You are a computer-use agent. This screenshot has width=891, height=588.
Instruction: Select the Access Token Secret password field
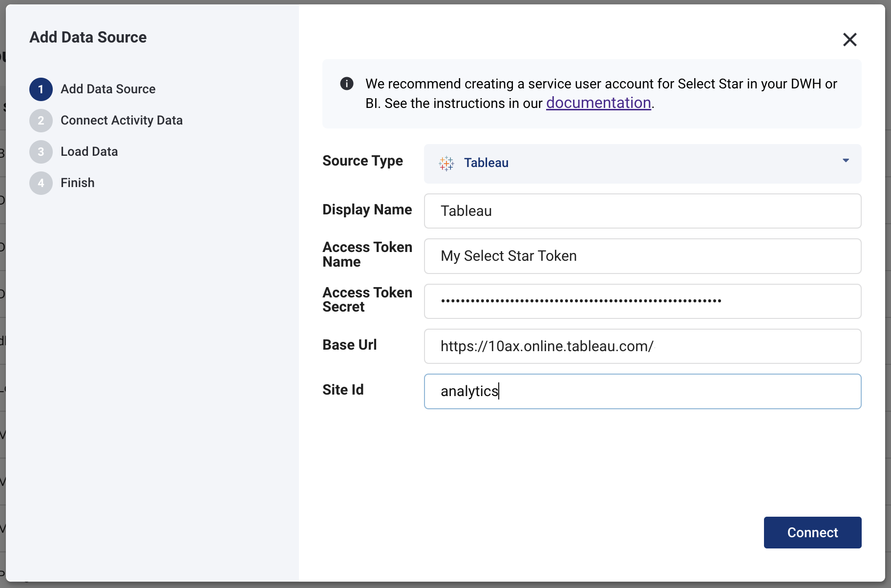642,301
